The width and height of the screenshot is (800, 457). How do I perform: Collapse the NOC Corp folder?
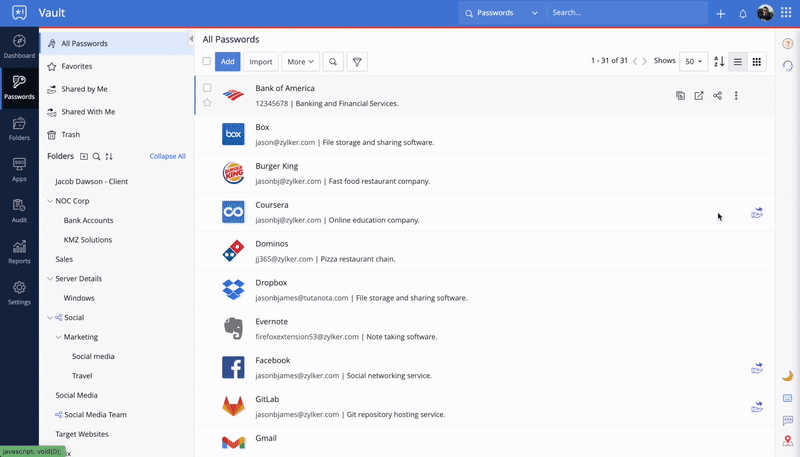tap(50, 201)
